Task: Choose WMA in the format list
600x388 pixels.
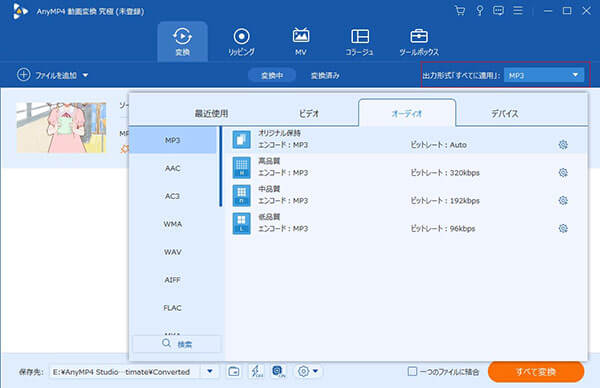Action: pyautogui.click(x=173, y=224)
